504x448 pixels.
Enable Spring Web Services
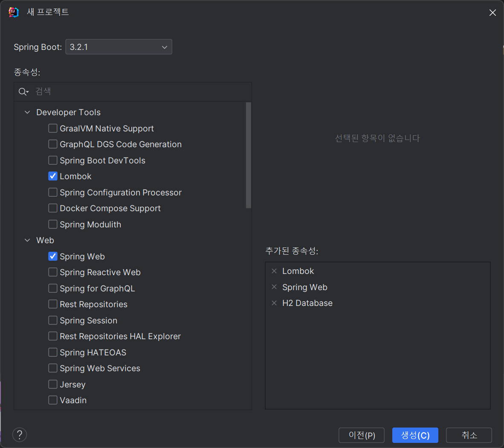53,368
